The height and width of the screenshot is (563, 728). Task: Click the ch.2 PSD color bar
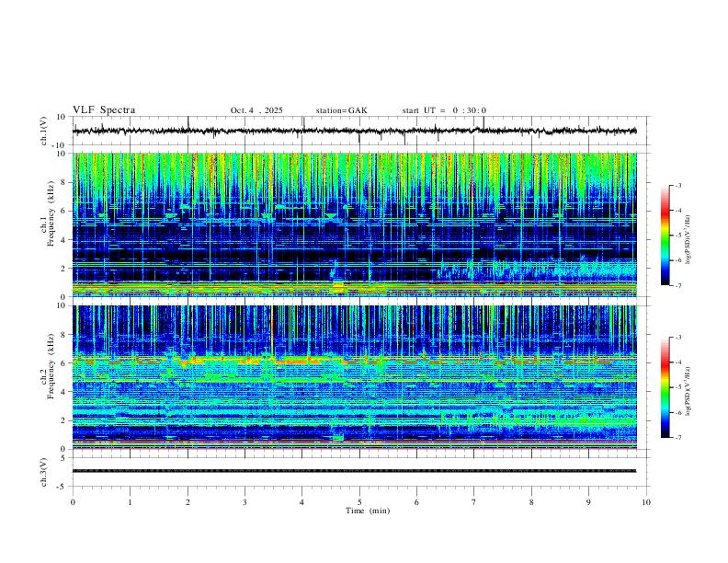[665, 387]
